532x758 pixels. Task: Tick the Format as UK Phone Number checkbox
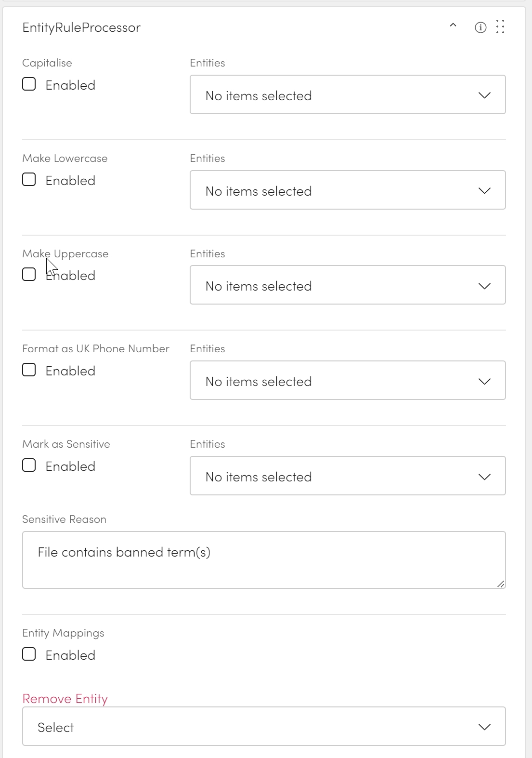[x=29, y=370]
